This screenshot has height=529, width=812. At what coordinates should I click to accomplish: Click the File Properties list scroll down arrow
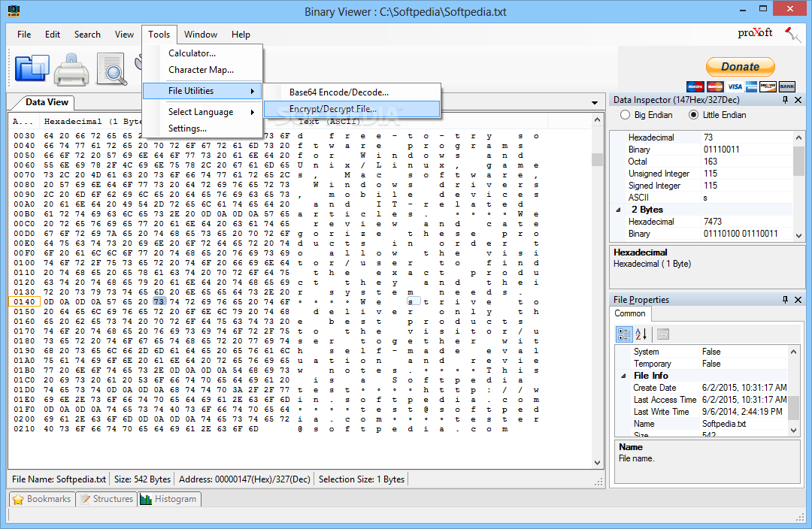click(x=793, y=431)
